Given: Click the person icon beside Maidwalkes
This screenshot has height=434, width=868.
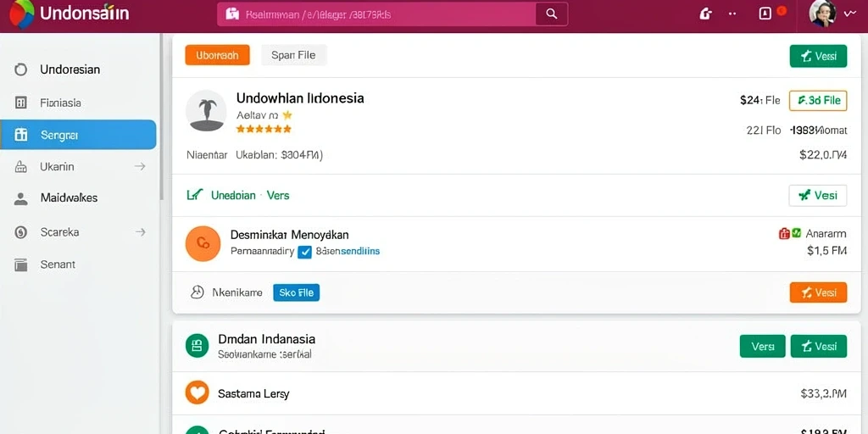Looking at the screenshot, I should (x=20, y=198).
